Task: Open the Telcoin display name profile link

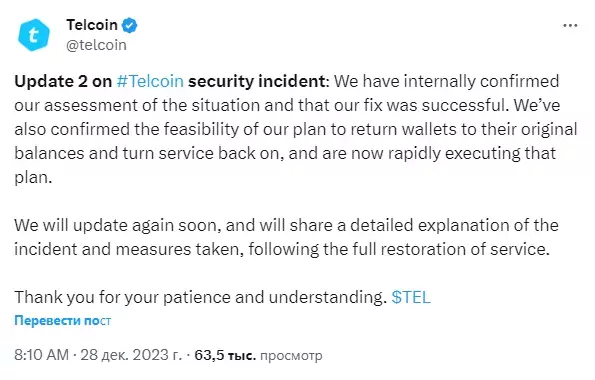Action: (x=92, y=25)
